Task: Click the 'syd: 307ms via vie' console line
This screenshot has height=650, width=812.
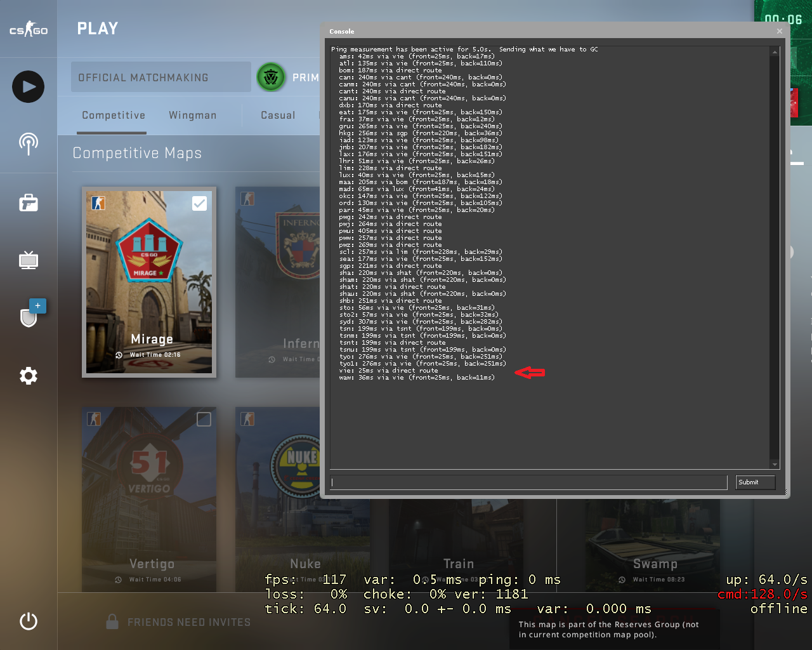Action: click(x=421, y=322)
